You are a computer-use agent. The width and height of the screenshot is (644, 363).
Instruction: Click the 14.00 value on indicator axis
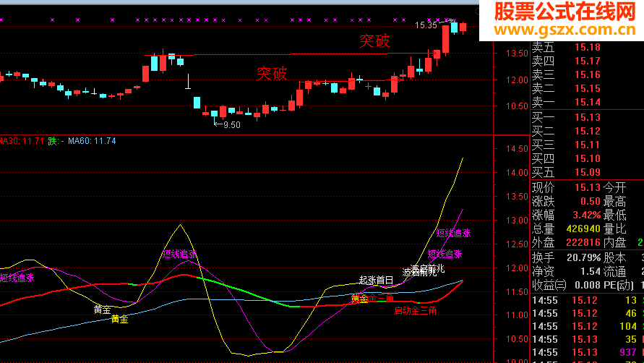(x=518, y=173)
